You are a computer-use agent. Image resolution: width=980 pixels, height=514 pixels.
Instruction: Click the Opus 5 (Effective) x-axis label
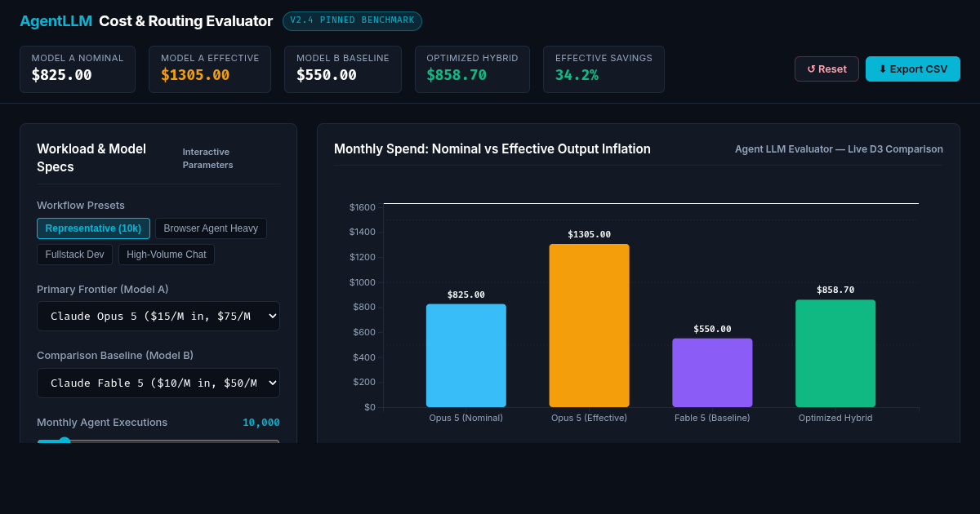[590, 418]
